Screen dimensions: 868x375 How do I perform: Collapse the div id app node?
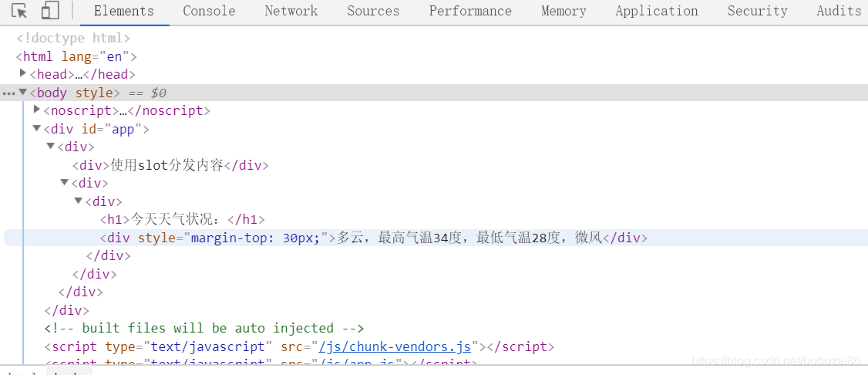coord(37,129)
